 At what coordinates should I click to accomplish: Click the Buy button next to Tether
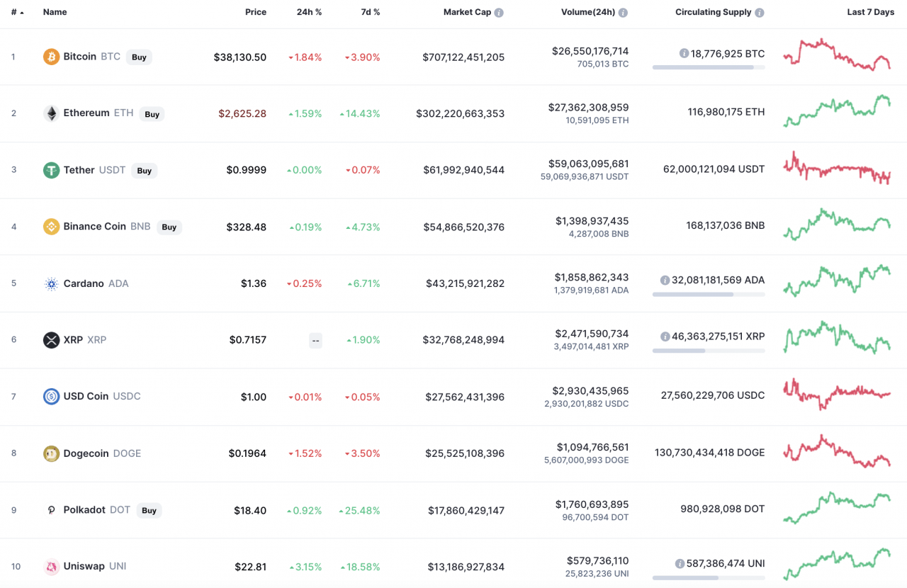tap(145, 171)
